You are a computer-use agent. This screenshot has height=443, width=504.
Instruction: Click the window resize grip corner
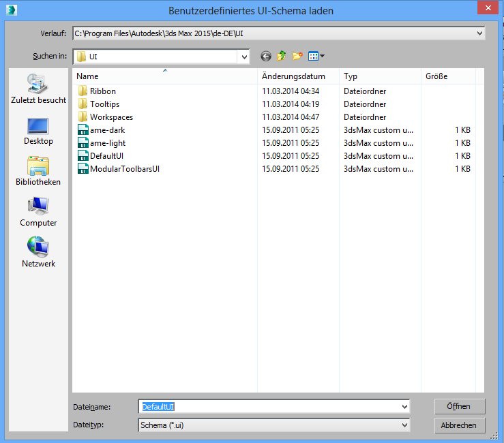click(x=494, y=436)
